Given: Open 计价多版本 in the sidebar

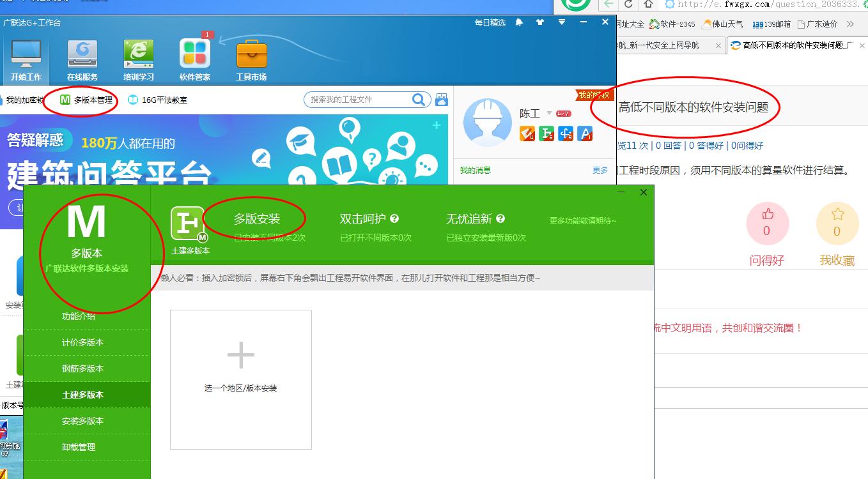Looking at the screenshot, I should [x=86, y=342].
